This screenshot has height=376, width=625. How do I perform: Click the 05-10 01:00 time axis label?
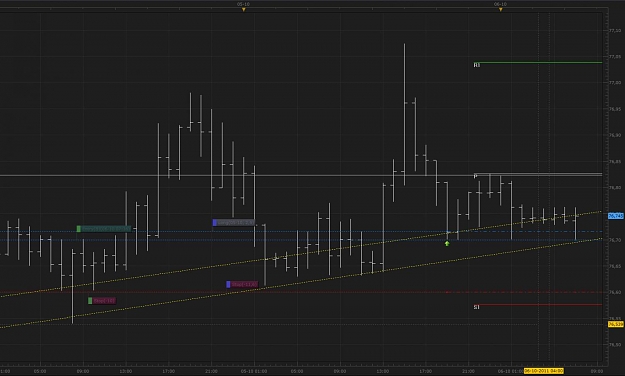[x=254, y=371]
